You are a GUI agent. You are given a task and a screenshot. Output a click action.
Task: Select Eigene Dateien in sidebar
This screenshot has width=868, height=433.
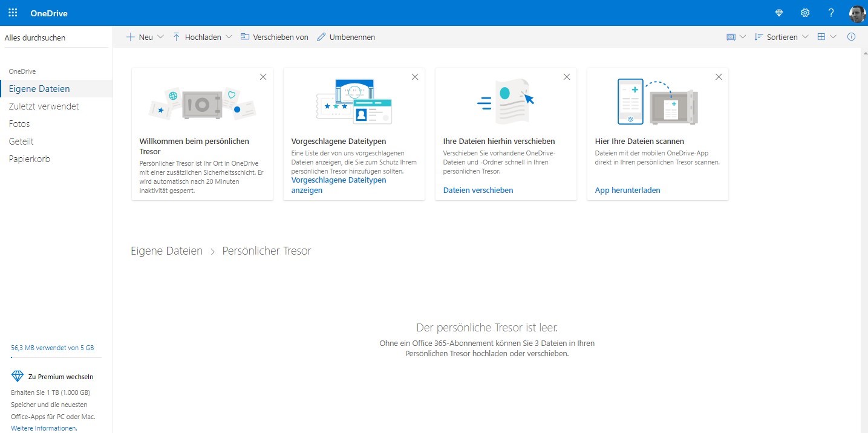[x=56, y=88]
